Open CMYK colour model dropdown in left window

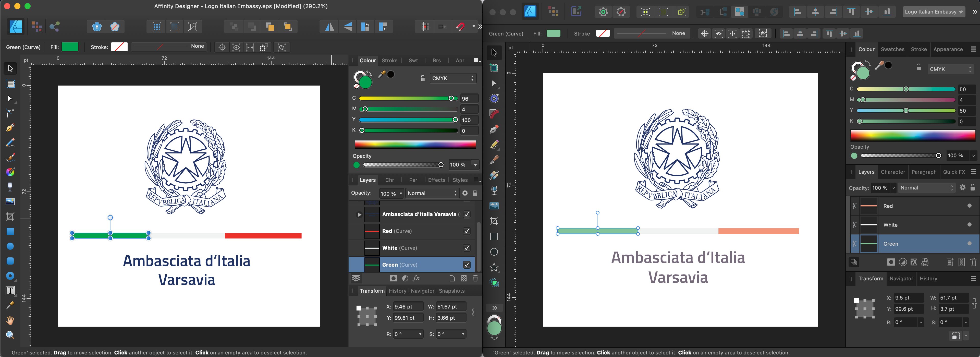tap(453, 78)
